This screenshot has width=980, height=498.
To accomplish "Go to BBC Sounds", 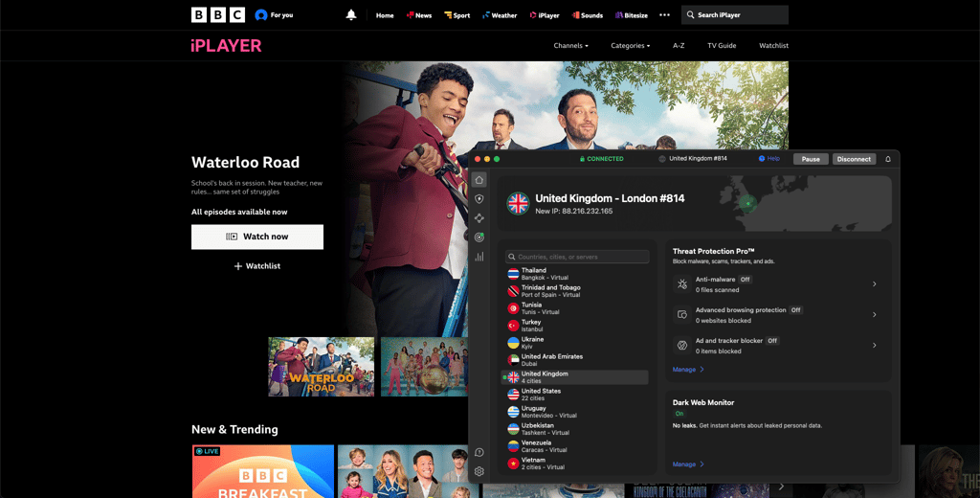I will pos(587,15).
